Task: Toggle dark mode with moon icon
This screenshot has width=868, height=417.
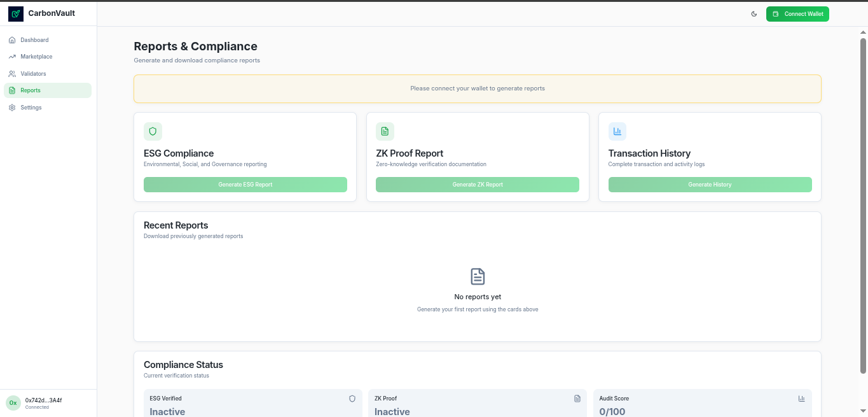Action: pos(754,14)
